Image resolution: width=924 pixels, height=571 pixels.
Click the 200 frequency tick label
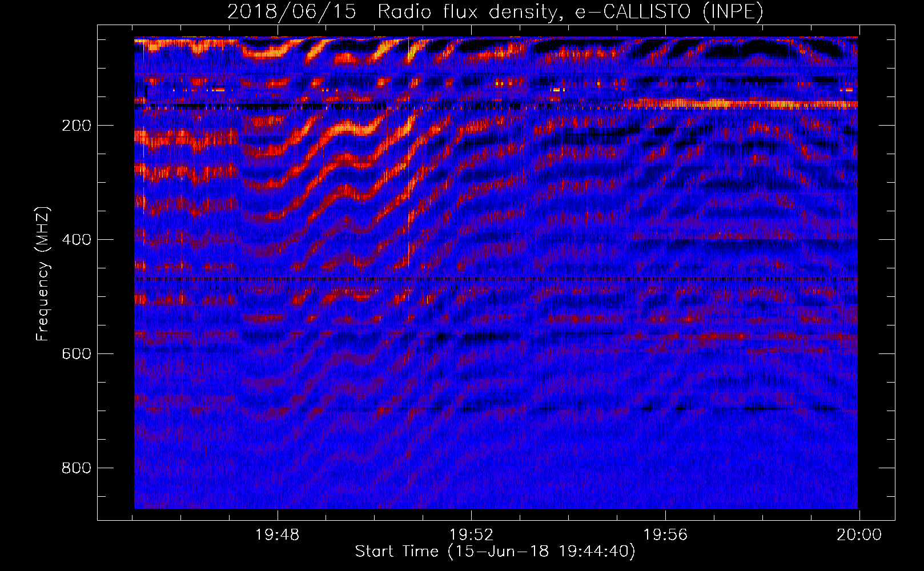(x=77, y=126)
